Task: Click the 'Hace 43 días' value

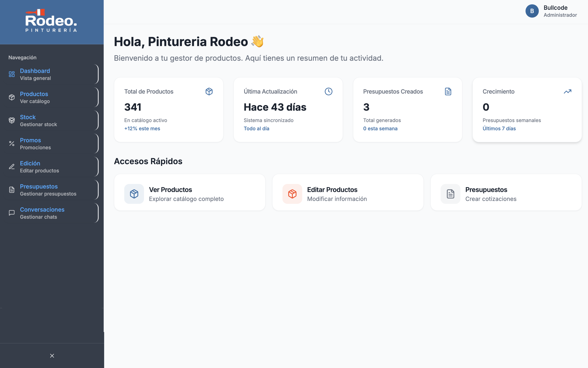Action: (275, 107)
